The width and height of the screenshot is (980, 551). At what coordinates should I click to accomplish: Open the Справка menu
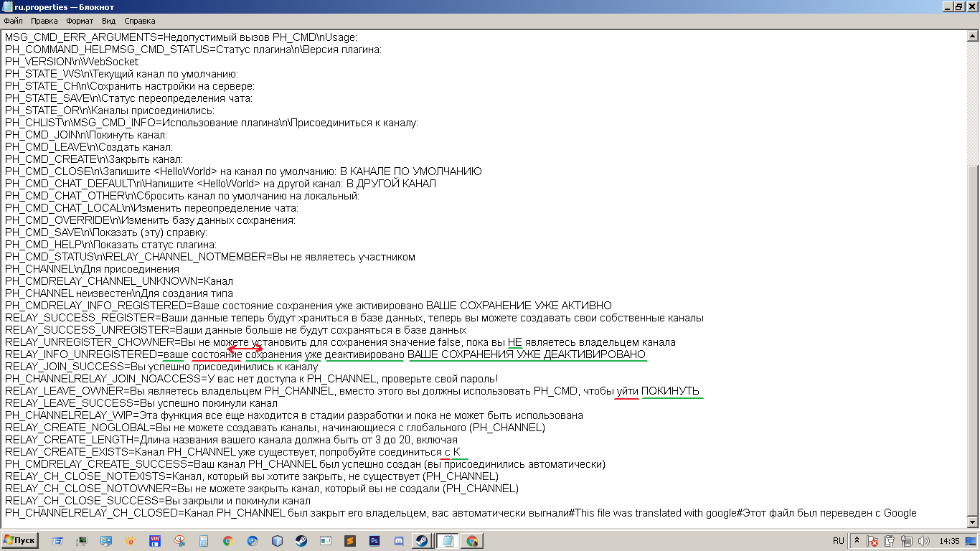[x=139, y=22]
